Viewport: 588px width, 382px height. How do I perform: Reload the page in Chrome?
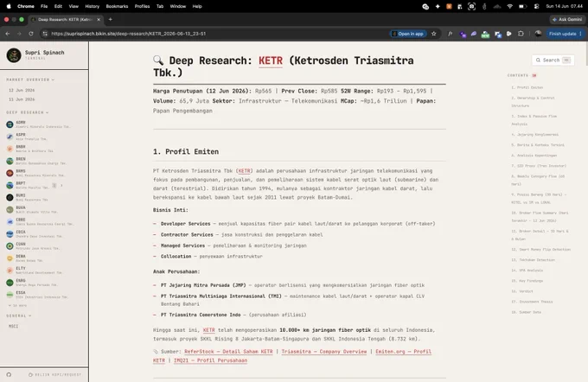(31, 34)
